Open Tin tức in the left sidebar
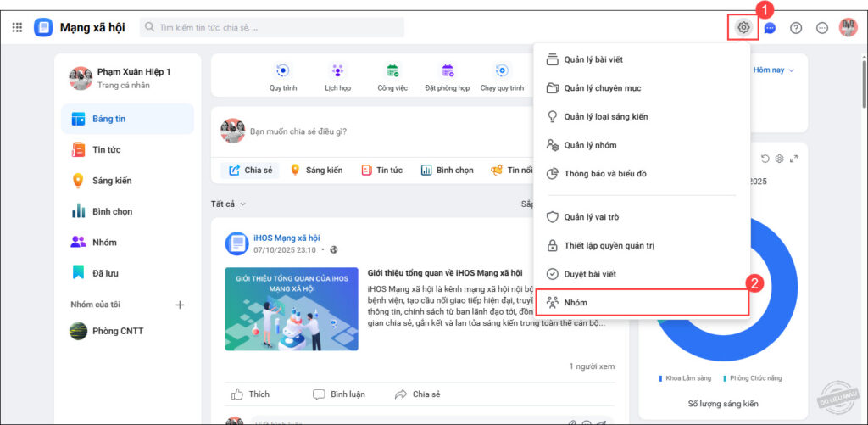This screenshot has height=425, width=868. [127, 149]
